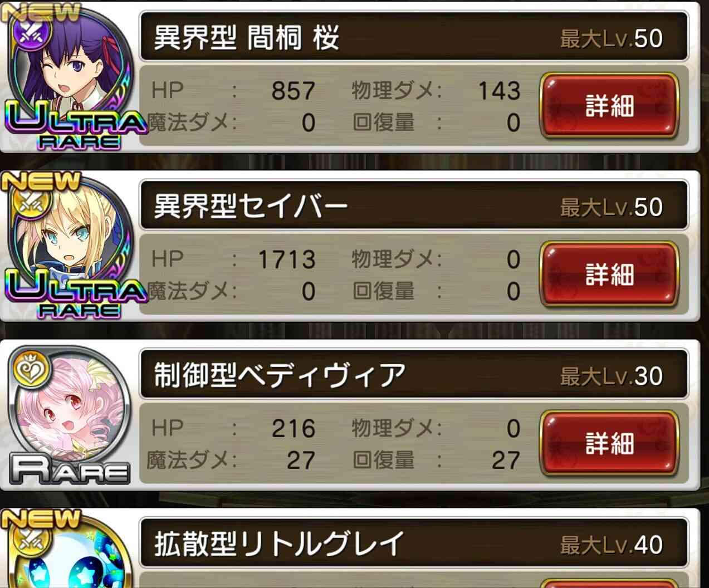Tap the HP 1713 stats panel

pos(338,275)
